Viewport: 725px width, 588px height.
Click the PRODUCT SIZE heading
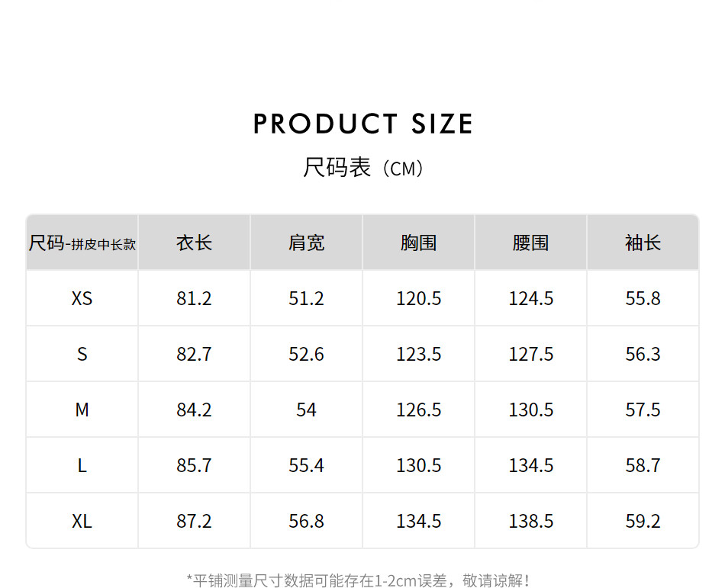click(x=362, y=124)
